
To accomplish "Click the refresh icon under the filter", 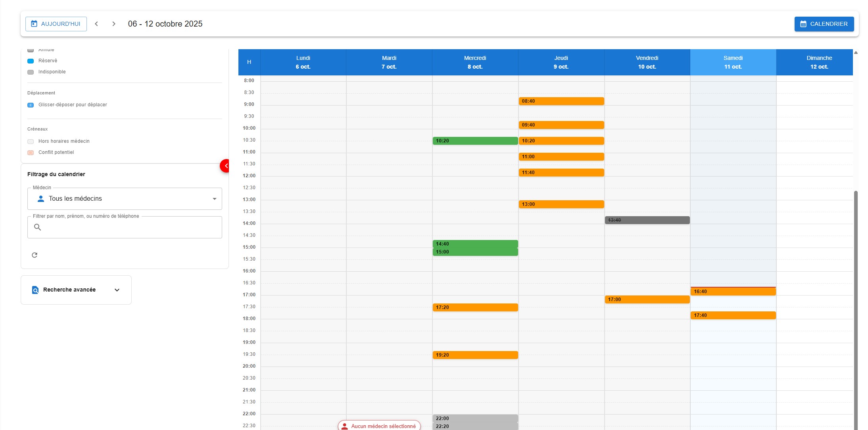I will [35, 255].
